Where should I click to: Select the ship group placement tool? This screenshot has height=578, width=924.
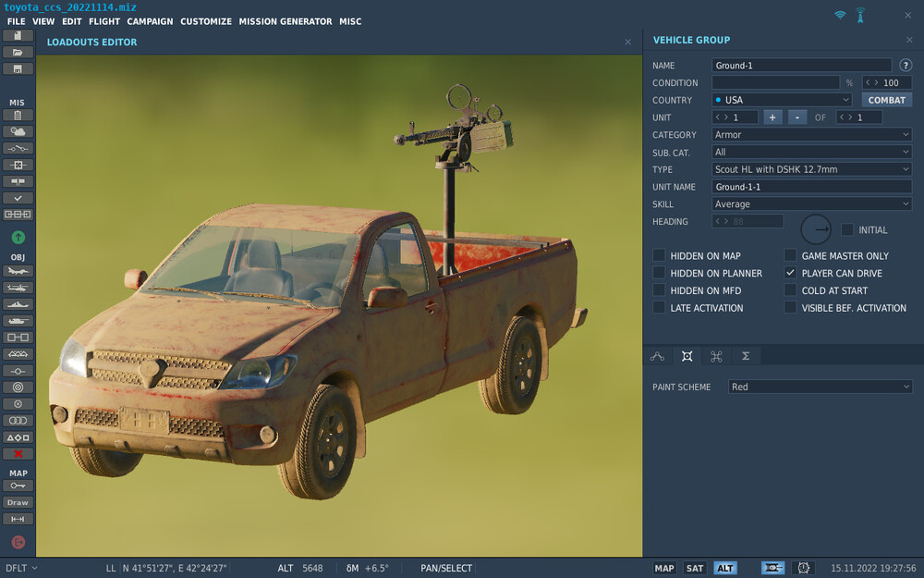[x=18, y=304]
